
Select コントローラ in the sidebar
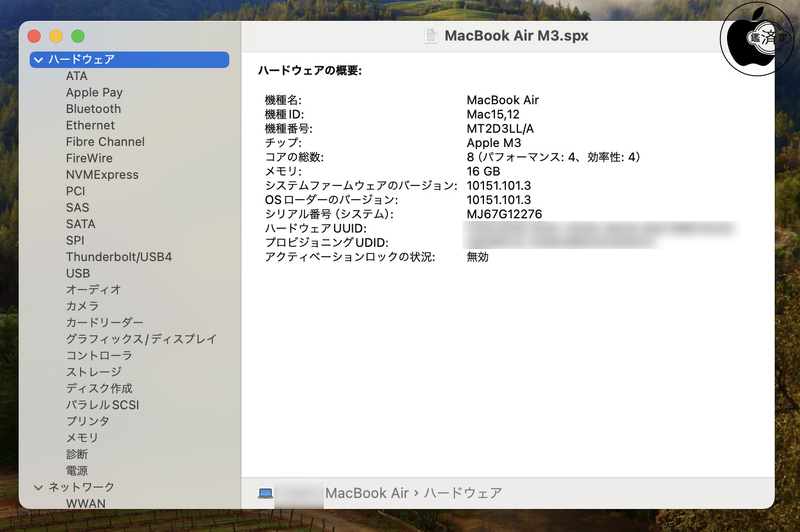(99, 355)
